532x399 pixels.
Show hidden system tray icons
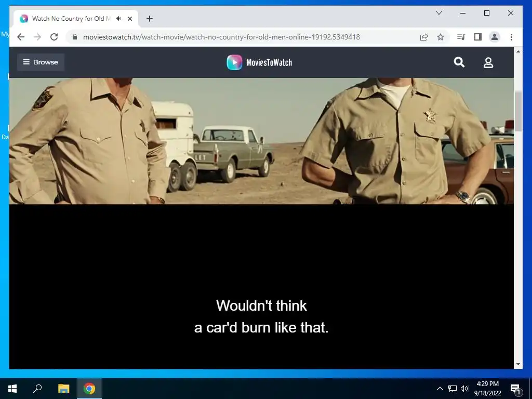click(440, 389)
